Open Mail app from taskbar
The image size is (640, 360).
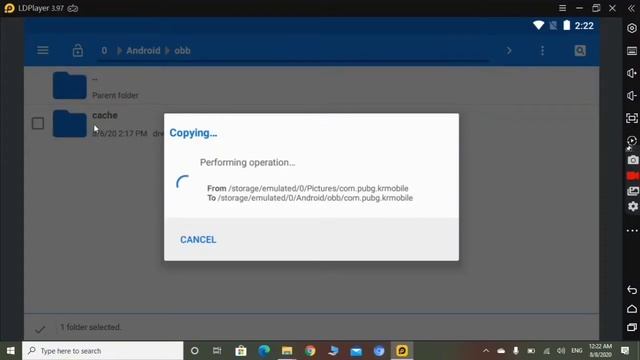click(x=356, y=351)
